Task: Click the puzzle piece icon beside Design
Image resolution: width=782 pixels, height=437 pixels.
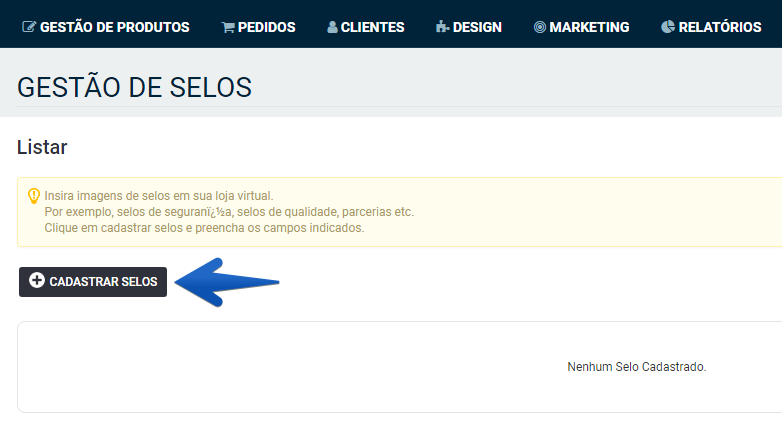Action: tap(442, 27)
